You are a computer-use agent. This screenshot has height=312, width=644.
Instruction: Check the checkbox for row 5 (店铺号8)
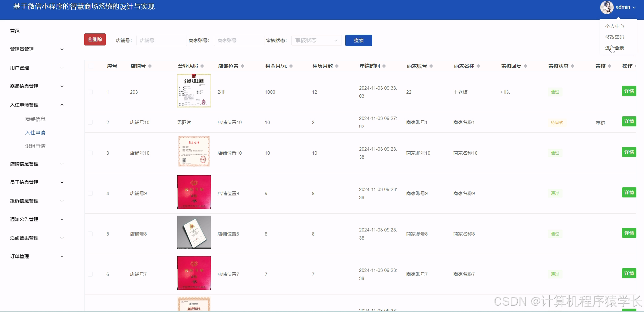90,233
